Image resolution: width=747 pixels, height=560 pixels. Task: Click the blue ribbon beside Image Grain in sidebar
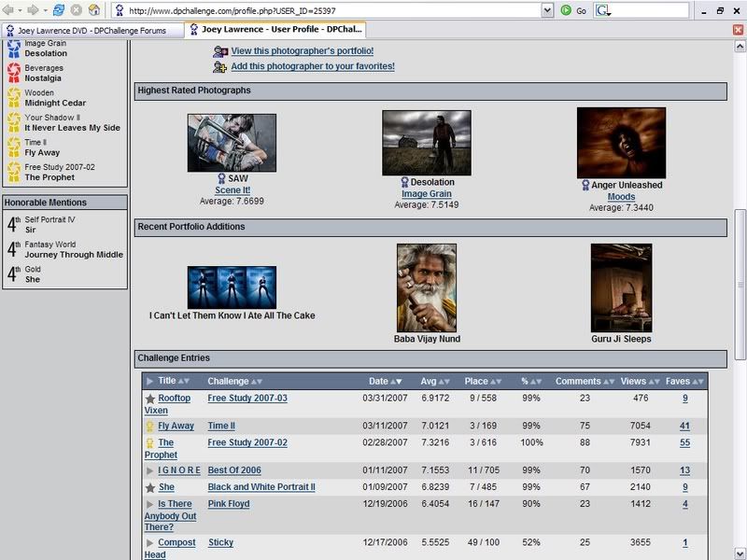click(x=13, y=49)
